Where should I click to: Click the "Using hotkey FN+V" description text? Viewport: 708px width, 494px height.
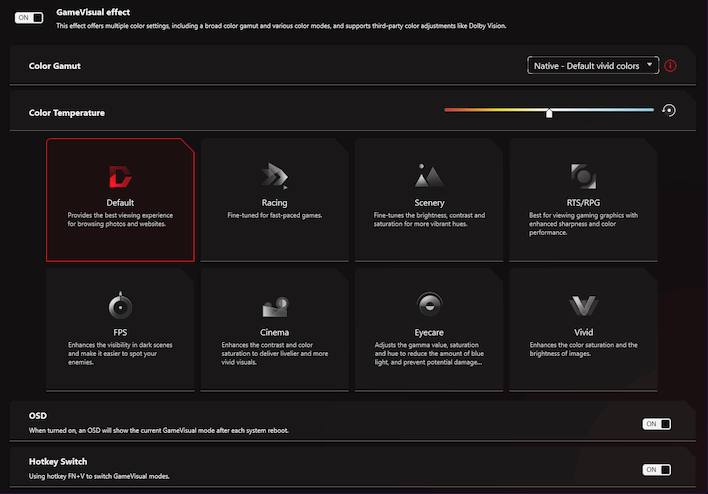coord(99,476)
